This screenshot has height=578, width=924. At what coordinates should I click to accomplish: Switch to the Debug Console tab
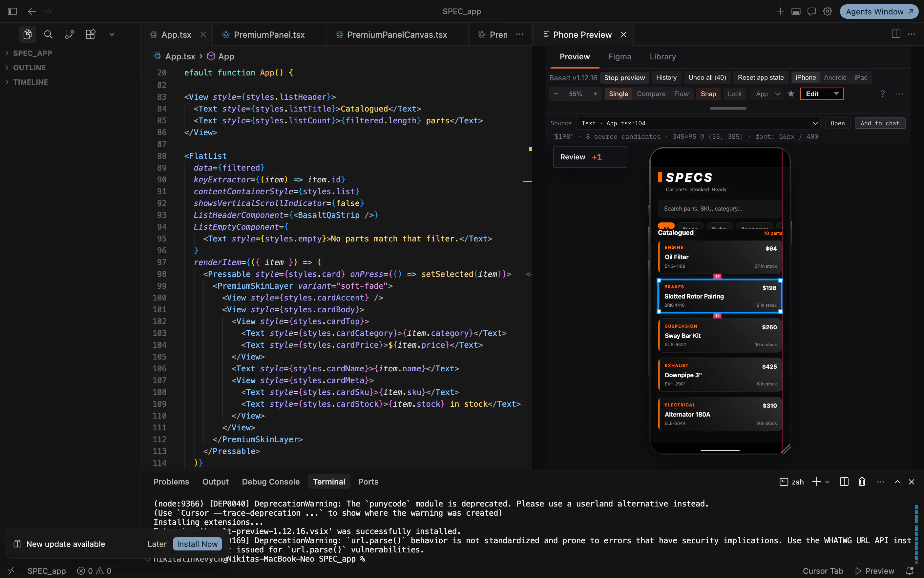[x=271, y=482]
